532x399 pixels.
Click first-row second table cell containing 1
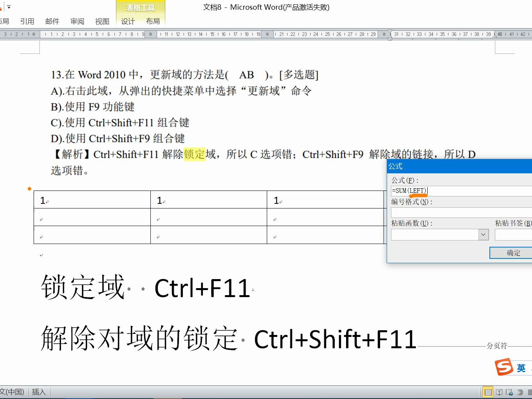[x=209, y=199]
